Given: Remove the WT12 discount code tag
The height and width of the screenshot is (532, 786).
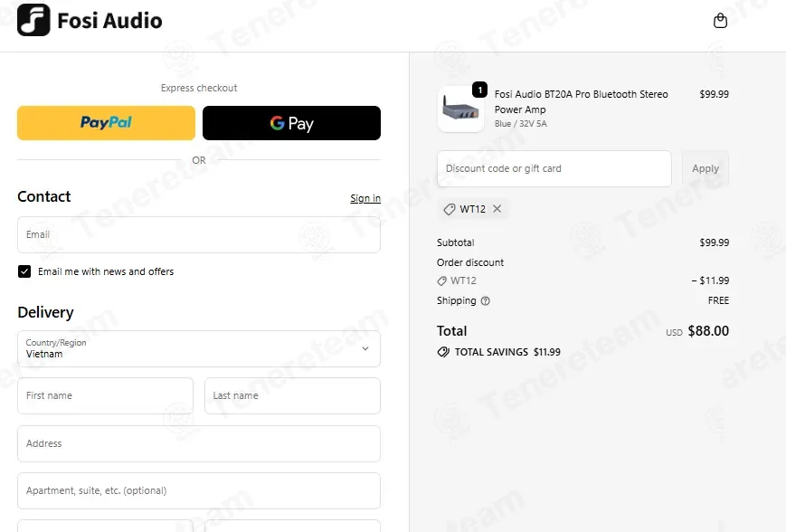Looking at the screenshot, I should click(497, 209).
